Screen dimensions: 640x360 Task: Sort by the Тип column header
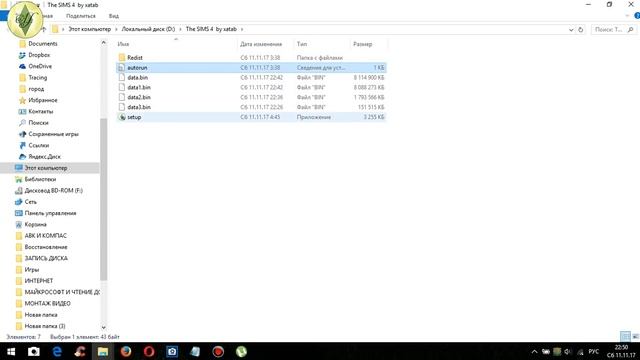[302, 44]
